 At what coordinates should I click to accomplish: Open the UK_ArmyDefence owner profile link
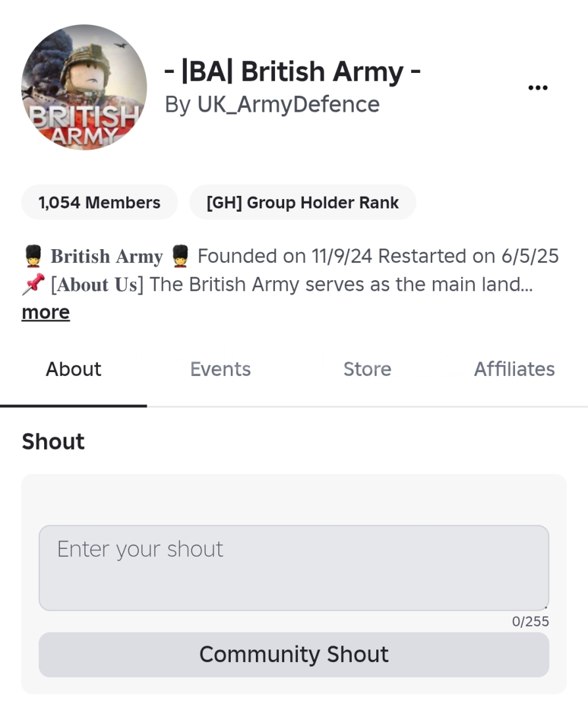coord(288,105)
